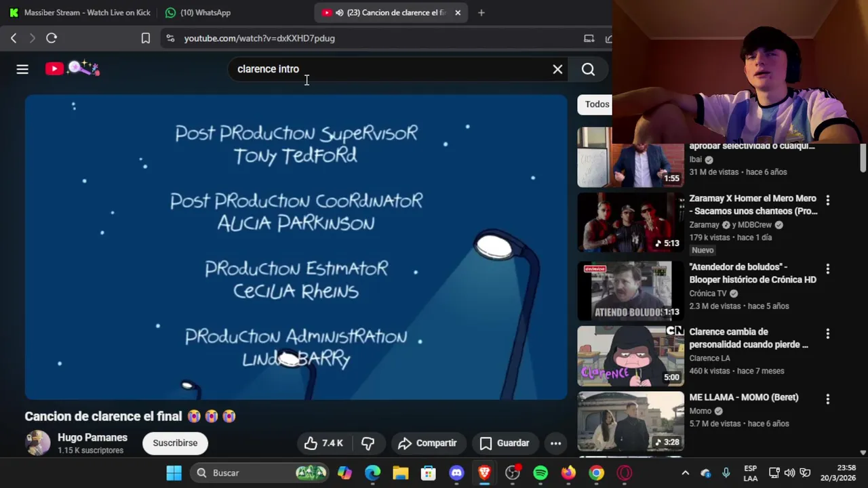Bookmark this page in Brave
Viewport: 868px width, 488px height.
[145, 39]
